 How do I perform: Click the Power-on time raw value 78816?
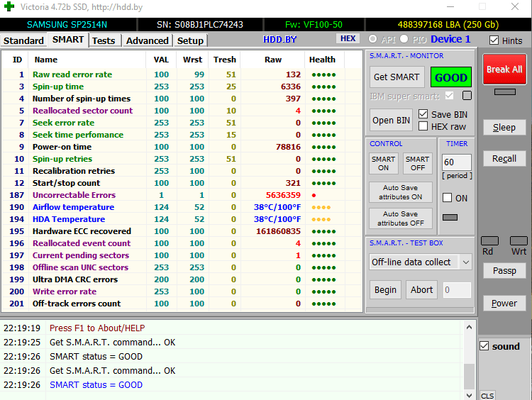click(x=288, y=147)
